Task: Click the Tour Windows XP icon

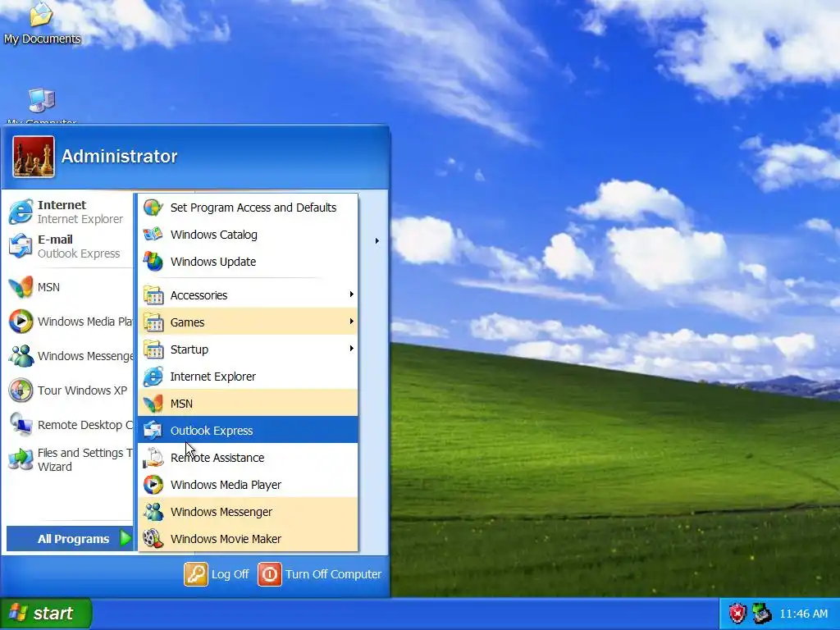Action: pyautogui.click(x=21, y=390)
